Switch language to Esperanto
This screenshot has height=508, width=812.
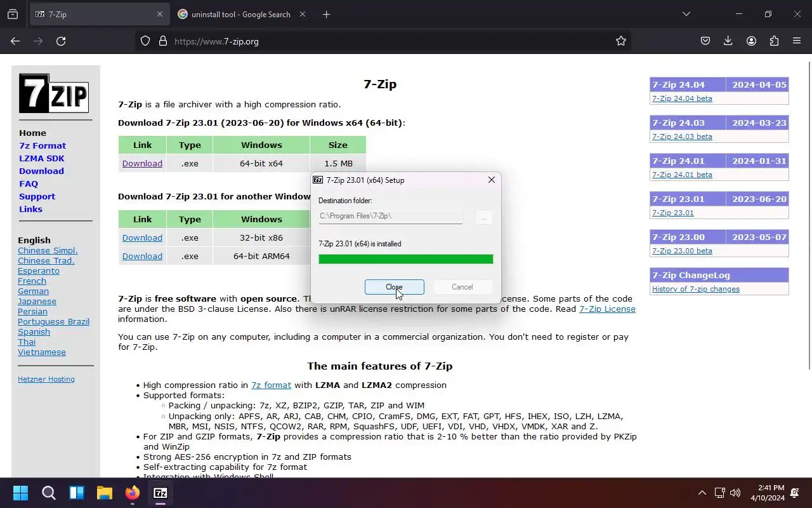pyautogui.click(x=39, y=271)
